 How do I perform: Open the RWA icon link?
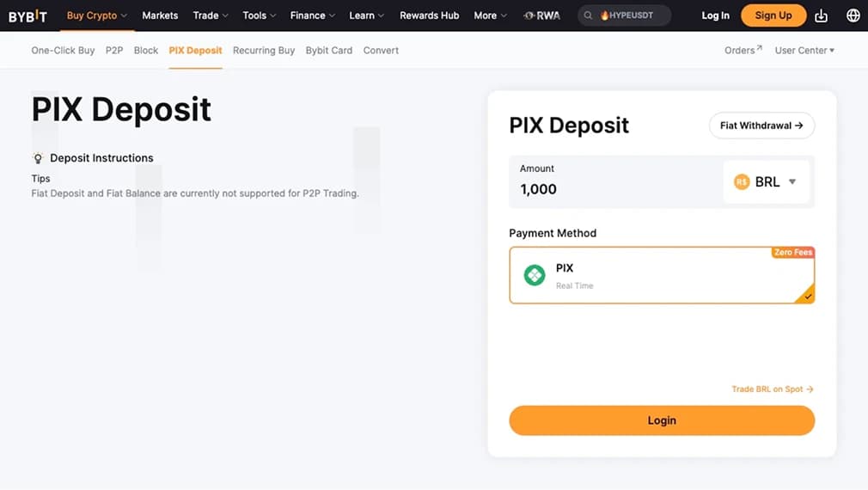click(x=542, y=15)
